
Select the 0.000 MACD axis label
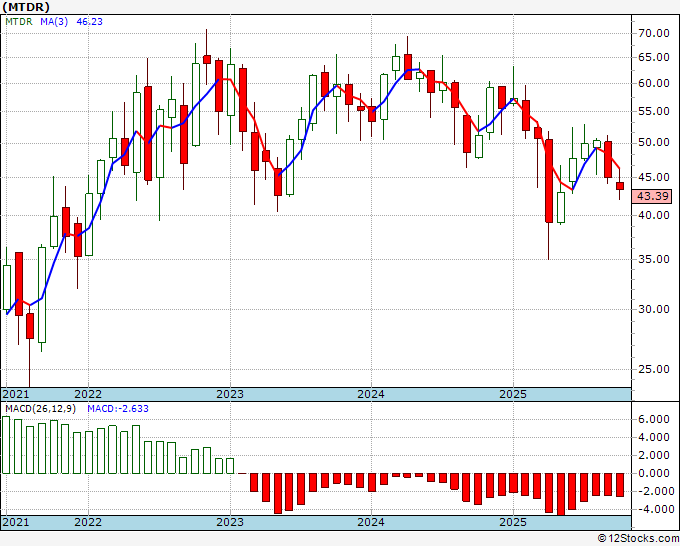(654, 473)
